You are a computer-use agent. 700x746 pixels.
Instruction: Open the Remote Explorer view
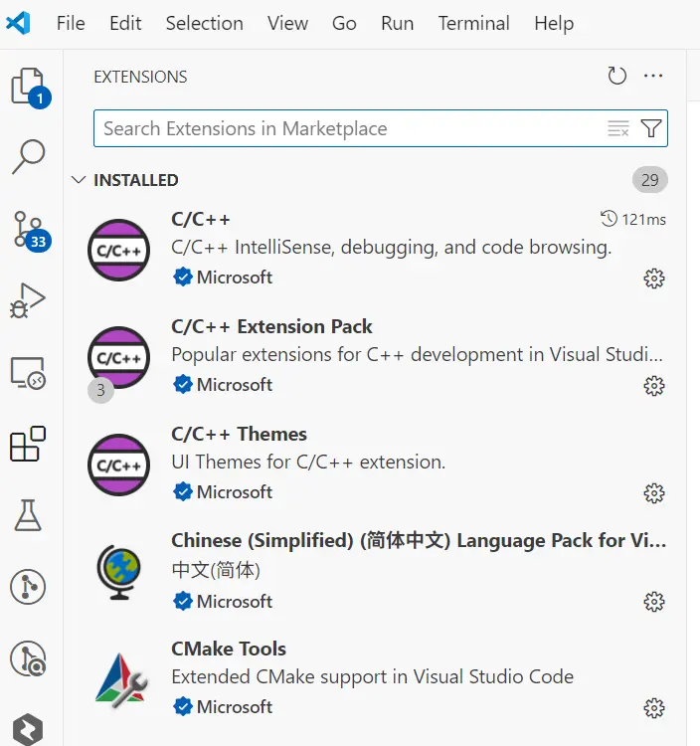(28, 373)
